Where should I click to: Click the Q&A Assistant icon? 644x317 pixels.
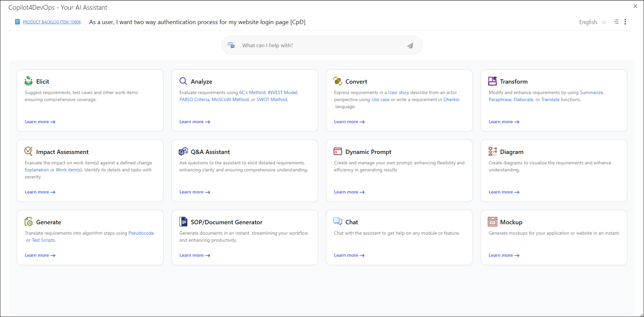pyautogui.click(x=183, y=152)
